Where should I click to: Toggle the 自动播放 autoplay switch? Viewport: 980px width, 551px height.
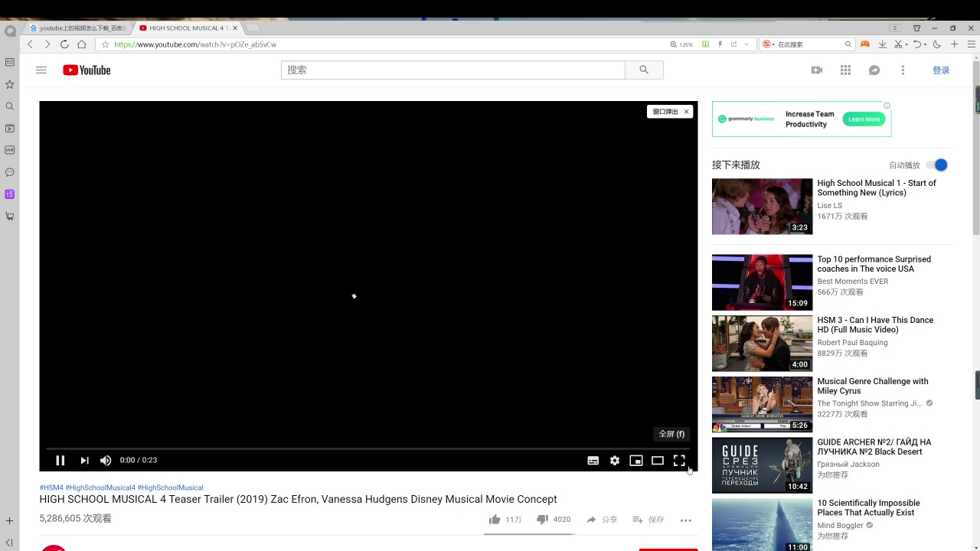937,165
